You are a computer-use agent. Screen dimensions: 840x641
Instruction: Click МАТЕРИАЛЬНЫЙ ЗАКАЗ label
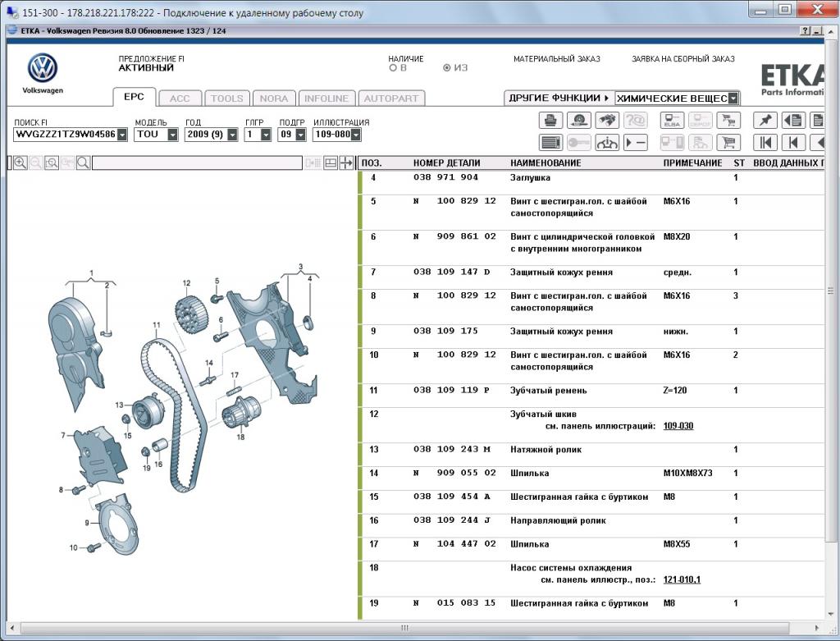tap(557, 59)
